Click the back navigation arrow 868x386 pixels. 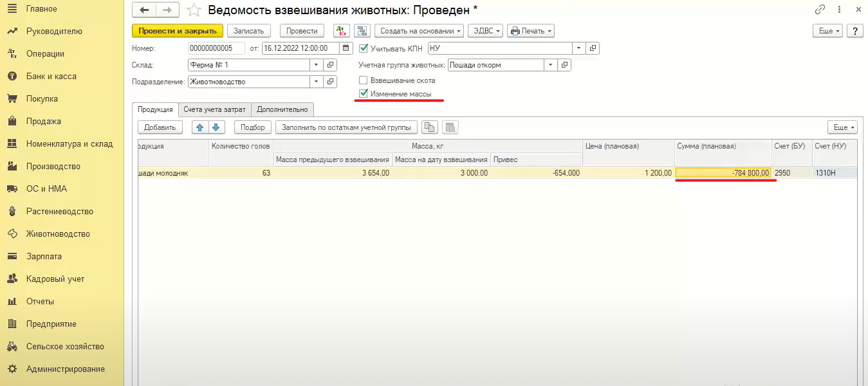144,10
